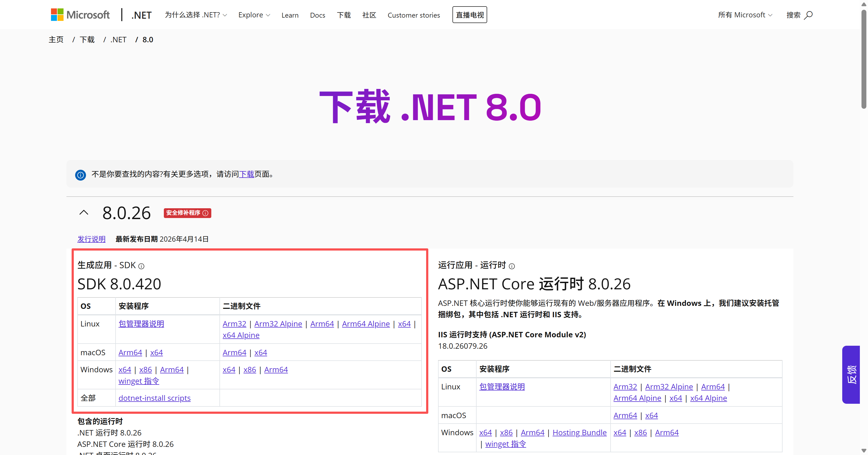Expand the 所有 Microsoft dropdown
The height and width of the screenshot is (455, 868).
745,15
